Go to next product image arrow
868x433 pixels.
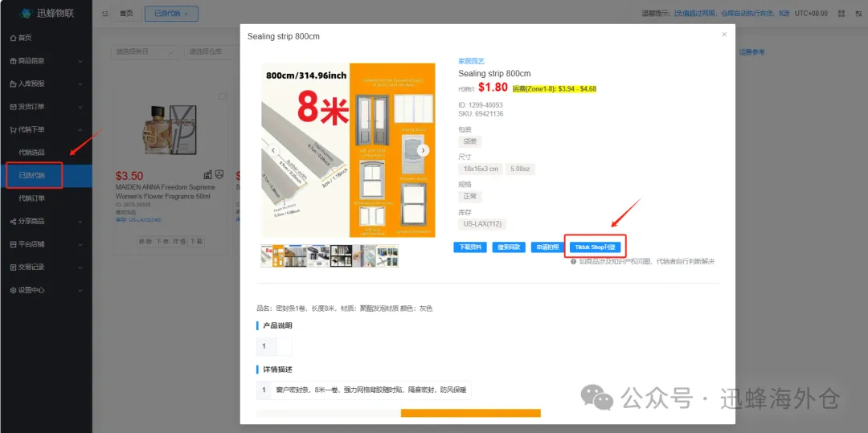click(423, 150)
